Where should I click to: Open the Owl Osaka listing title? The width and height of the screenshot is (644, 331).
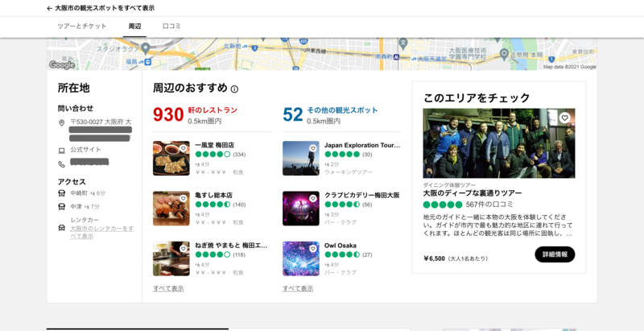click(341, 246)
